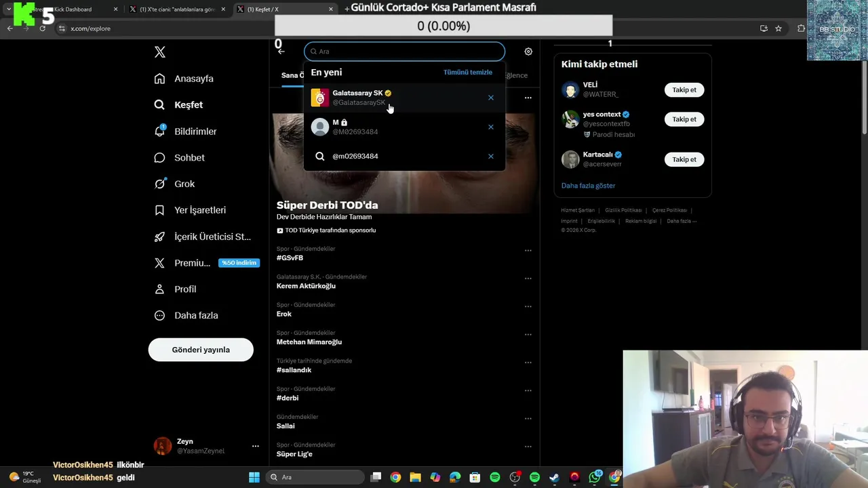Remove Galatasaray SK from recent searches
Image resolution: width=868 pixels, height=488 pixels.
[x=491, y=98]
